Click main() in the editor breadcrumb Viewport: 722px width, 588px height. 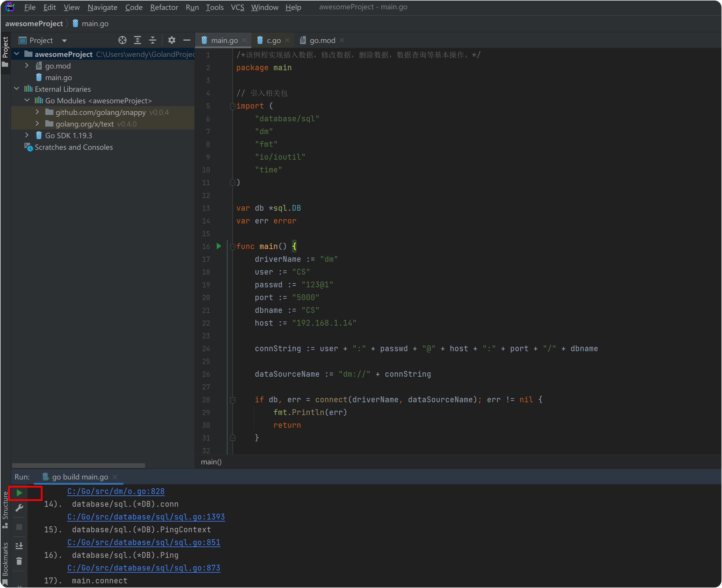[211, 462]
